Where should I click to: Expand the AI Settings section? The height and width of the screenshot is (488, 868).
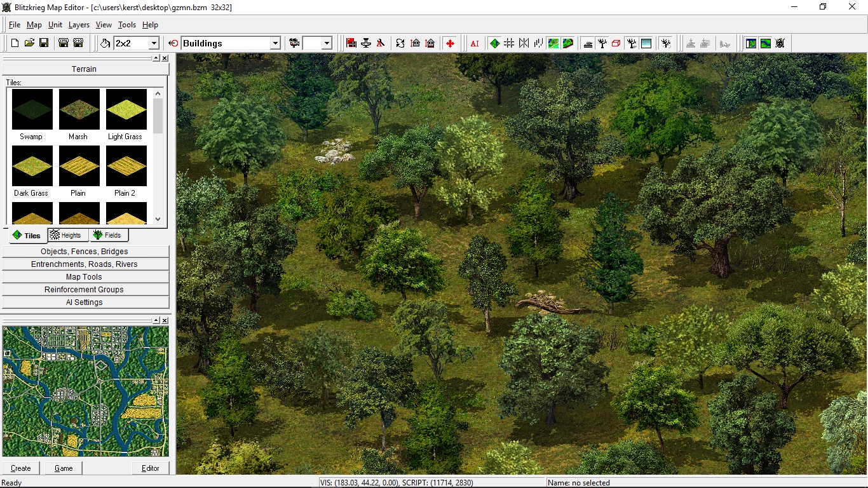(85, 302)
